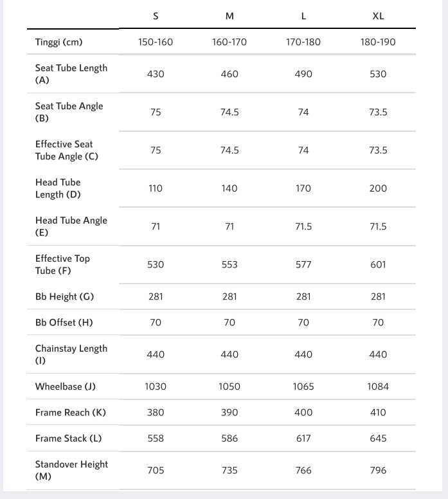This screenshot has height=499, width=448.
Task: Select the Bb Offset (H) row label
Action: pos(64,323)
